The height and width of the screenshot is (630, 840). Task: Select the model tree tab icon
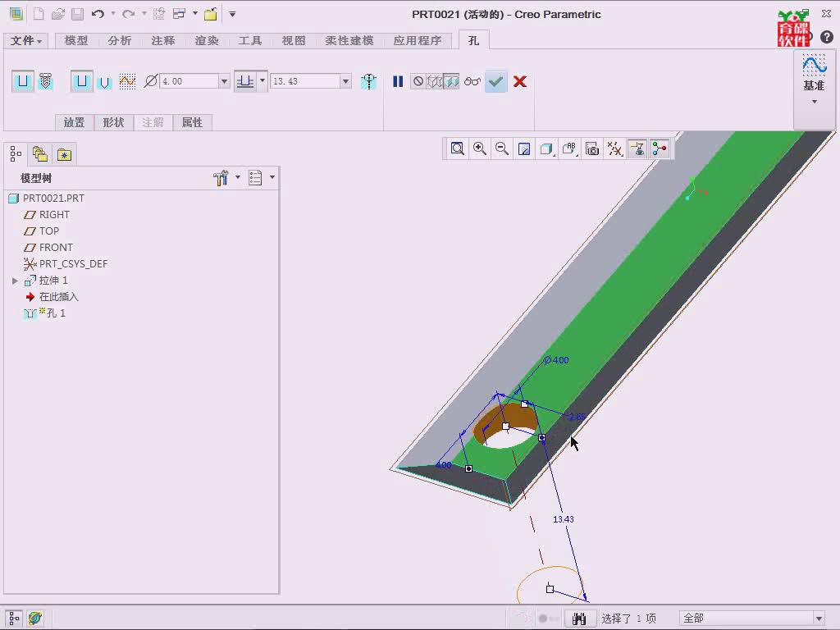16,154
